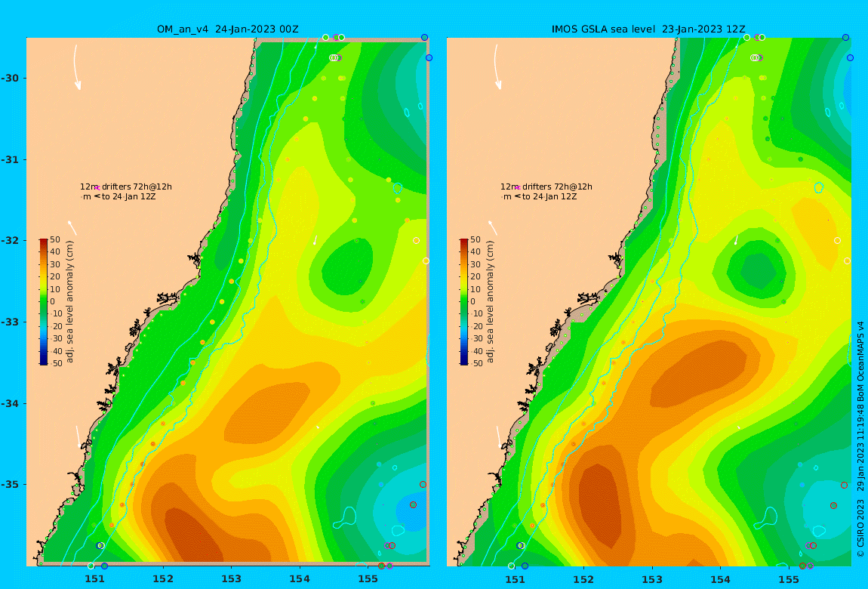This screenshot has height=589, width=868.
Task: Click the blue circle at right map's top-right corner
Action: (x=846, y=38)
